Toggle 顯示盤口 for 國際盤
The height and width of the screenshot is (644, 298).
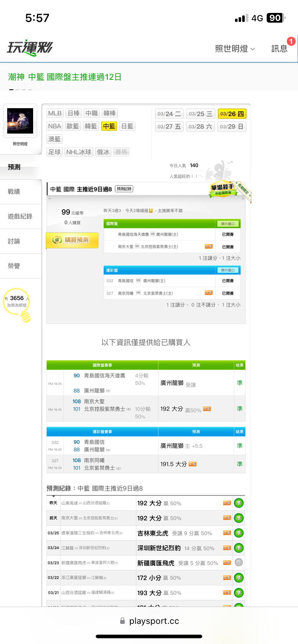click(228, 224)
